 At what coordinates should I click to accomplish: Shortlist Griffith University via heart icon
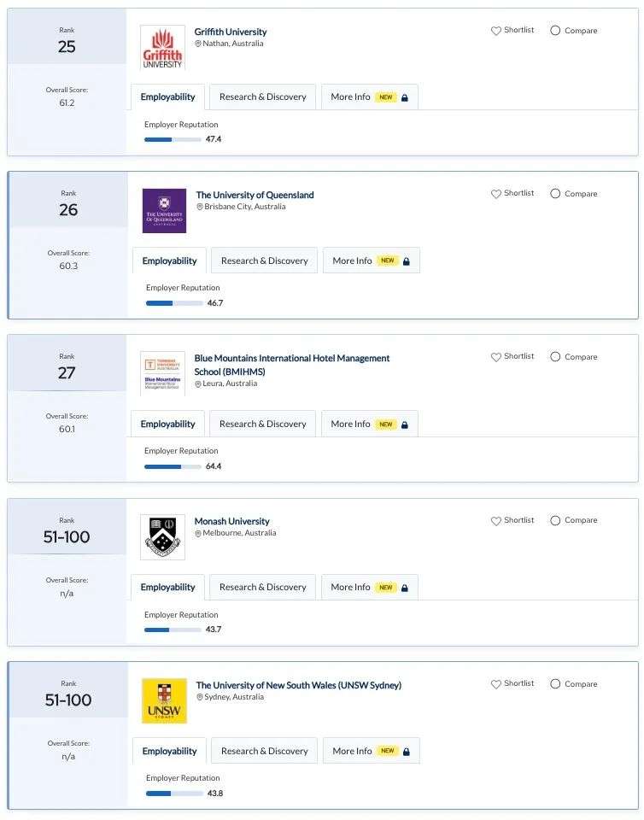click(496, 31)
